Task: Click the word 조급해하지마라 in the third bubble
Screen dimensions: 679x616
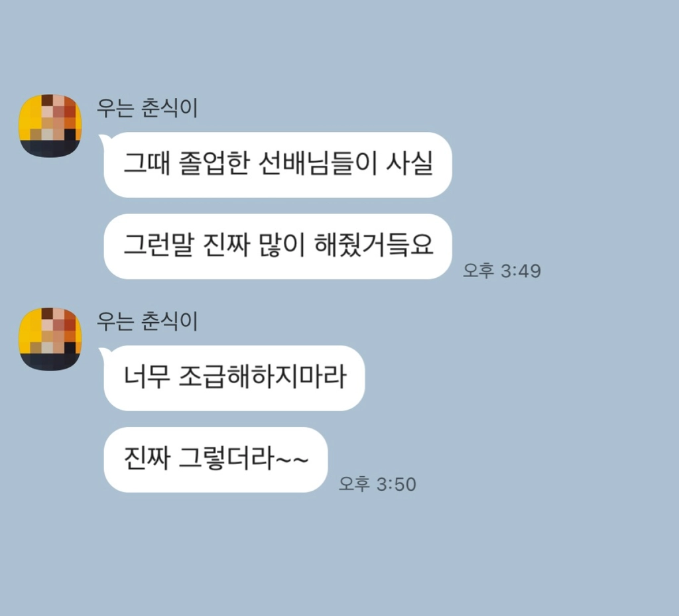Action: click(x=263, y=377)
